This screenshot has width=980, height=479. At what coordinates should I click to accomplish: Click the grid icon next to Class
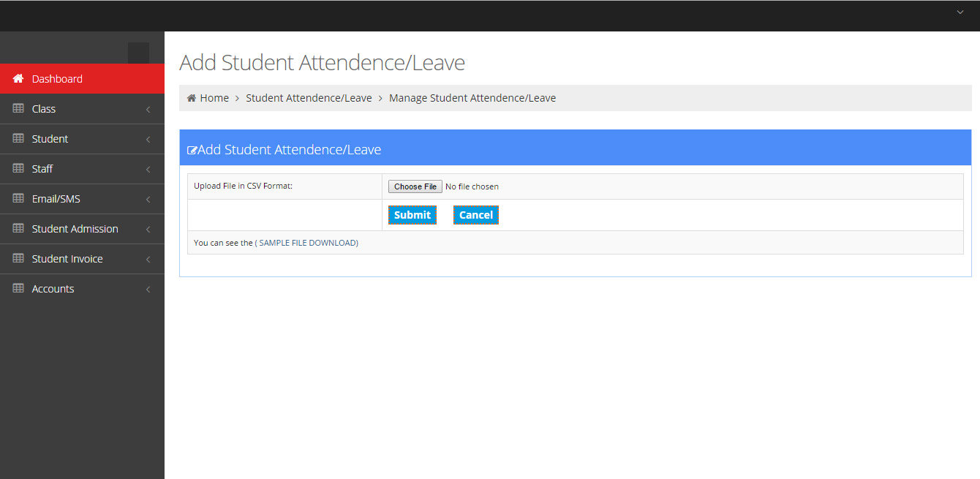pos(18,108)
